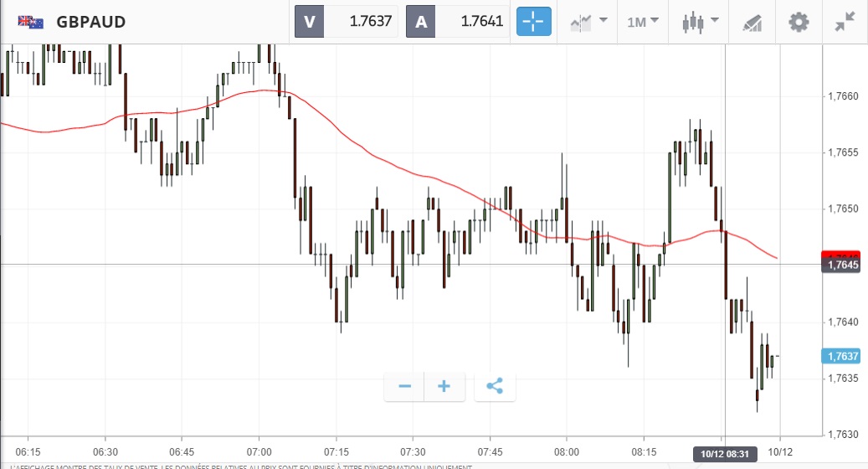Click the blue 1,7637 current price tag

(843, 356)
